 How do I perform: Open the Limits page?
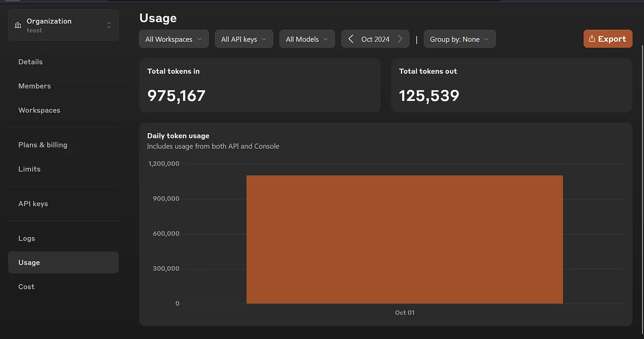coord(29,169)
